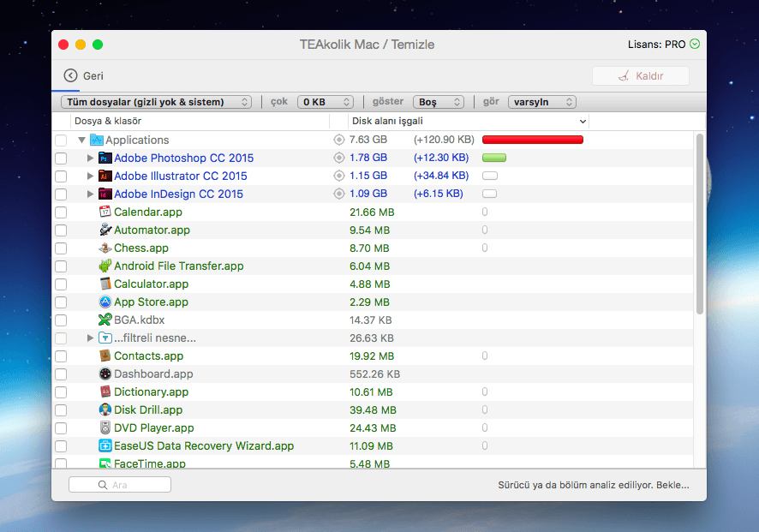
Task: Click the red Applications usage bar
Action: tap(533, 140)
